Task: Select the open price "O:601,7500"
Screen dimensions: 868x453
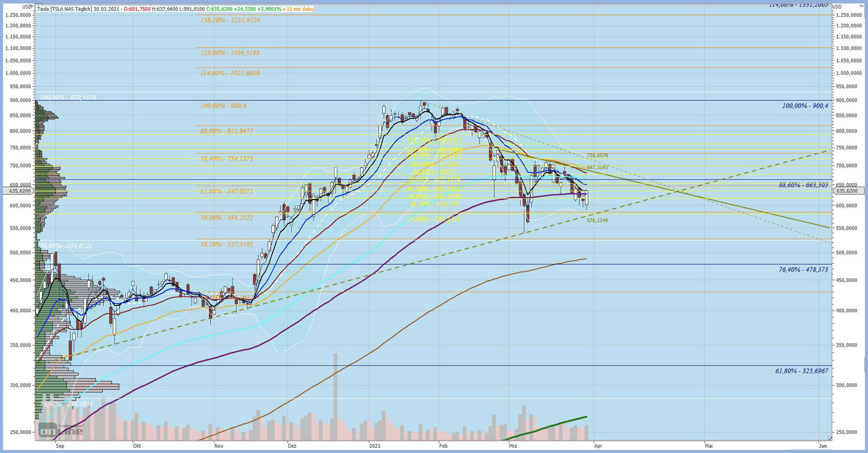Action: [137, 9]
